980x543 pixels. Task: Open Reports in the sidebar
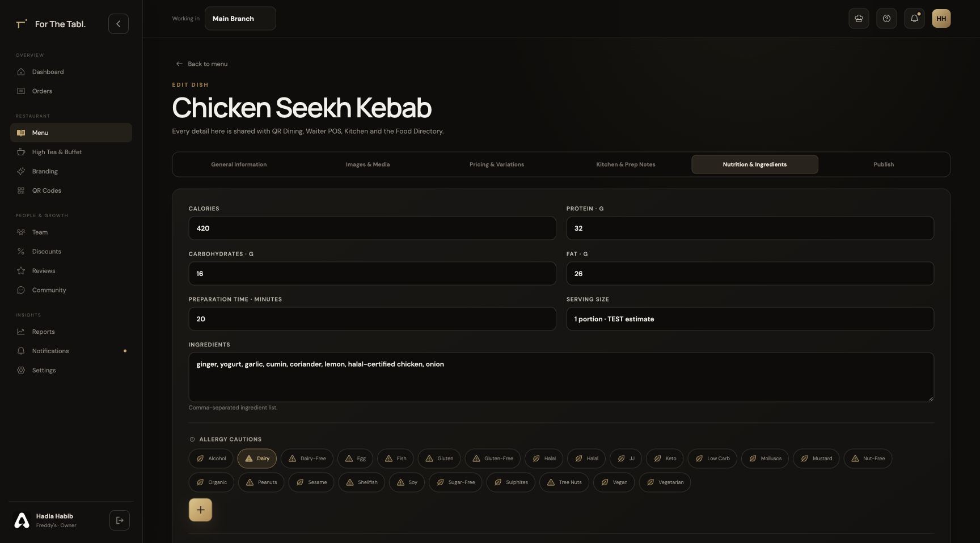coord(43,332)
